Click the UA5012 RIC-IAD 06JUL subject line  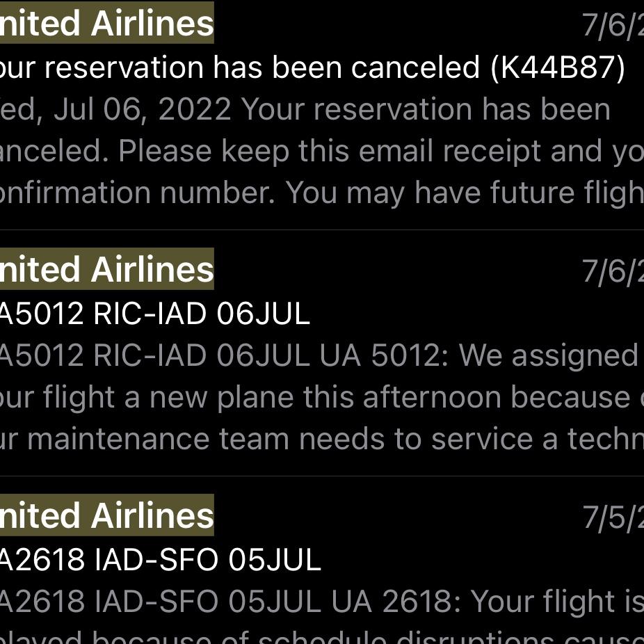click(153, 313)
